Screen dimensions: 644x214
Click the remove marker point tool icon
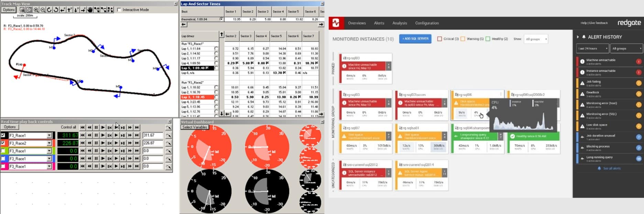tap(103, 10)
